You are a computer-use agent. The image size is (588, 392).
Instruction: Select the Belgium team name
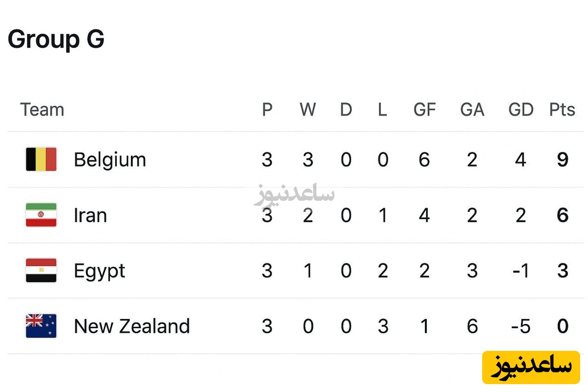(x=110, y=160)
